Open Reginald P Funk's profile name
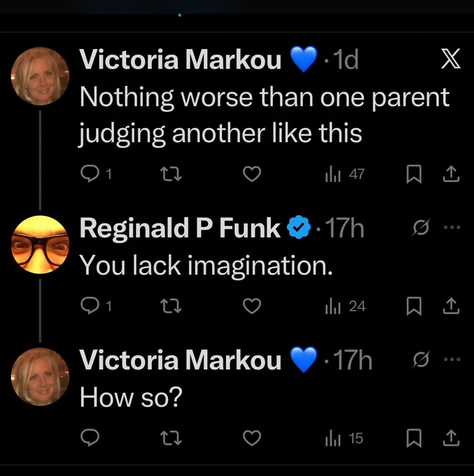Viewport: 474px width, 476px height. (180, 228)
